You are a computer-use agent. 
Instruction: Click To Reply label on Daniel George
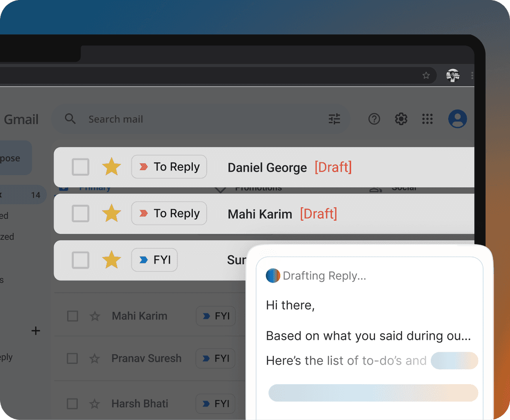tap(169, 167)
